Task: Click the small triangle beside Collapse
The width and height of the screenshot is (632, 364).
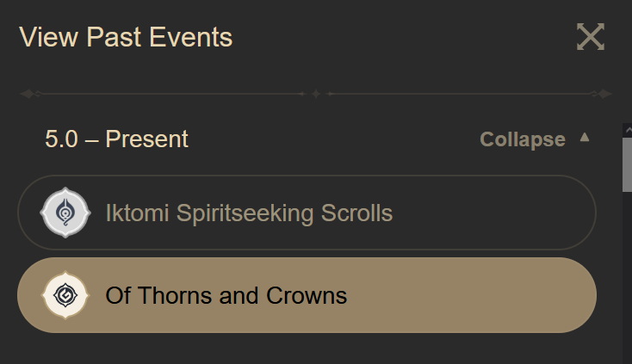Action: tap(586, 137)
